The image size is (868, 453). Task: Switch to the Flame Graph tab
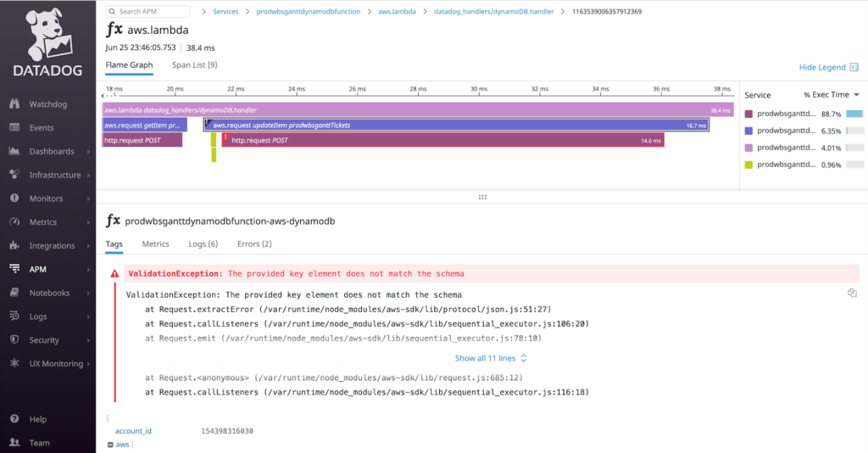point(129,64)
